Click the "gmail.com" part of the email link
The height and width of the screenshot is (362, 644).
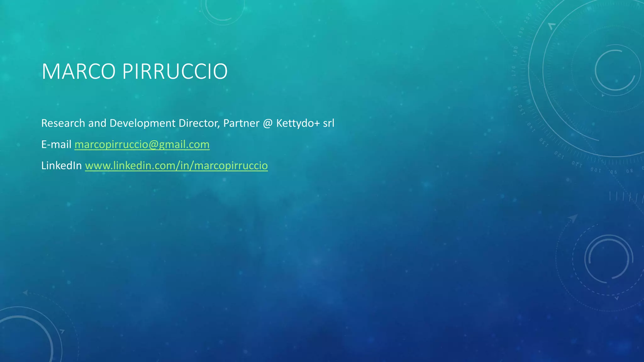184,145
